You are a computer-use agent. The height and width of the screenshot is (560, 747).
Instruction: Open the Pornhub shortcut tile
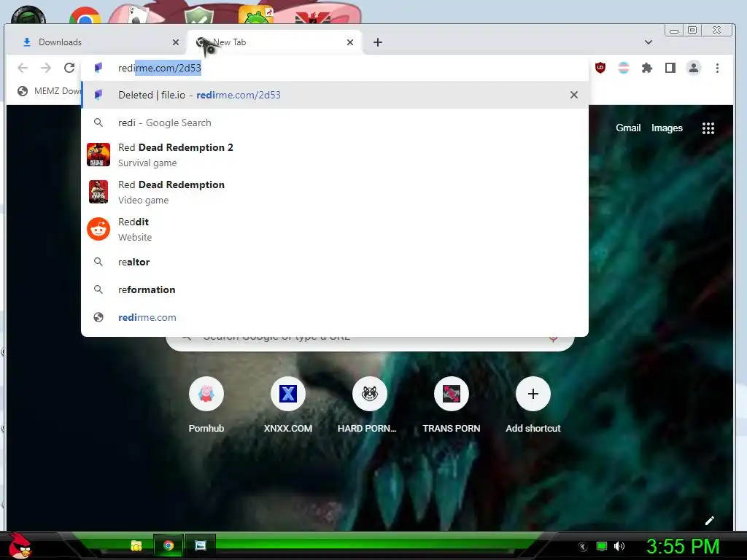coord(206,405)
